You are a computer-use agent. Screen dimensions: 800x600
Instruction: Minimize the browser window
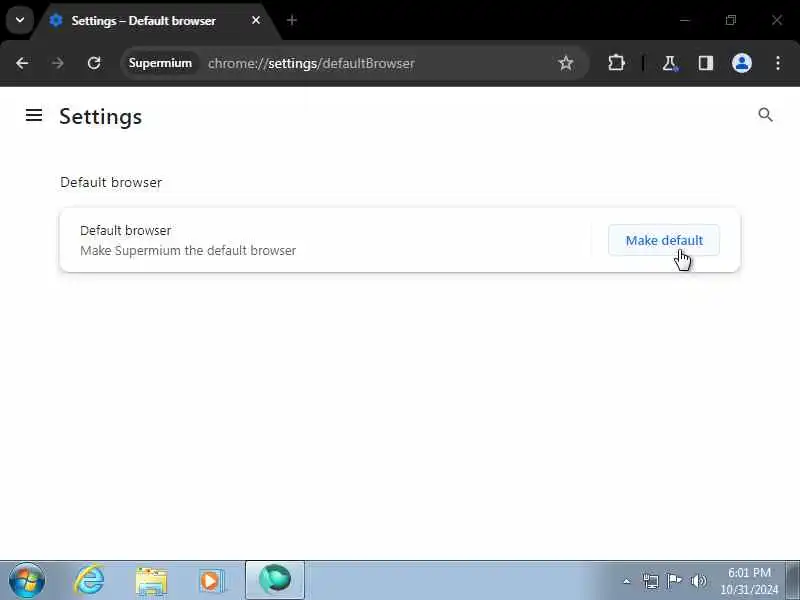[x=685, y=20]
